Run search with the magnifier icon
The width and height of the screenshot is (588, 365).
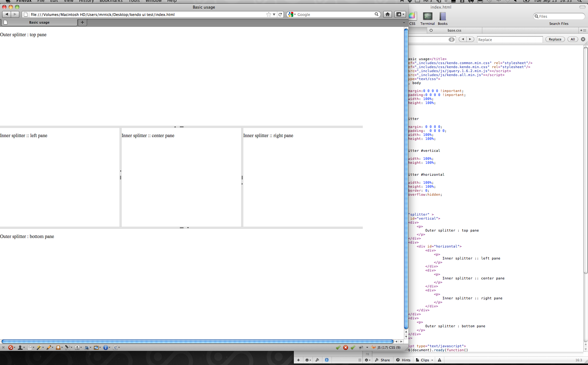[x=377, y=14]
